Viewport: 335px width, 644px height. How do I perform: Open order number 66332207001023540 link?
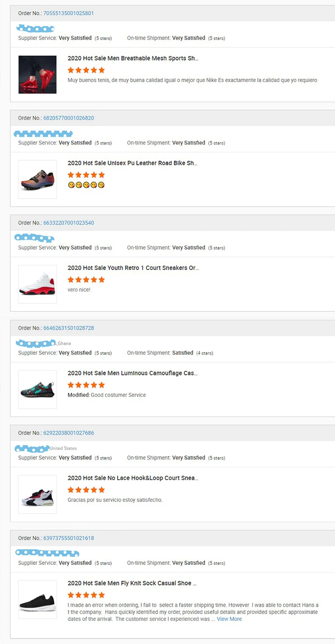68,222
